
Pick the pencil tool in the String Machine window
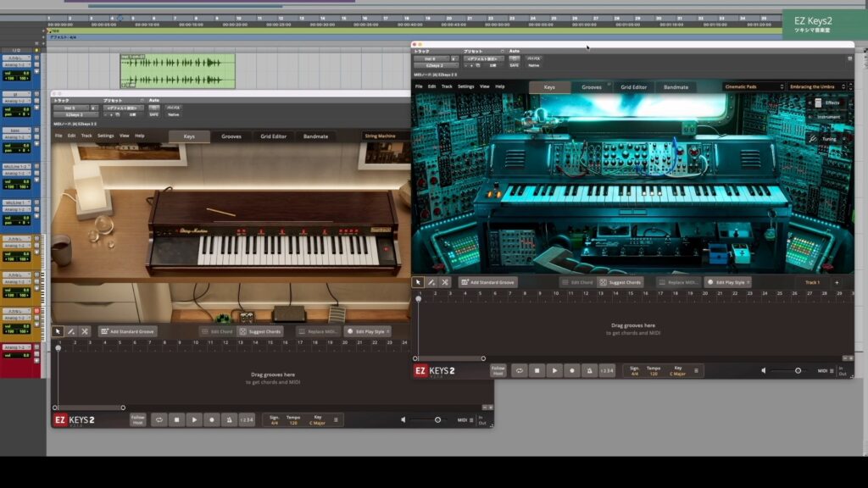tap(71, 331)
